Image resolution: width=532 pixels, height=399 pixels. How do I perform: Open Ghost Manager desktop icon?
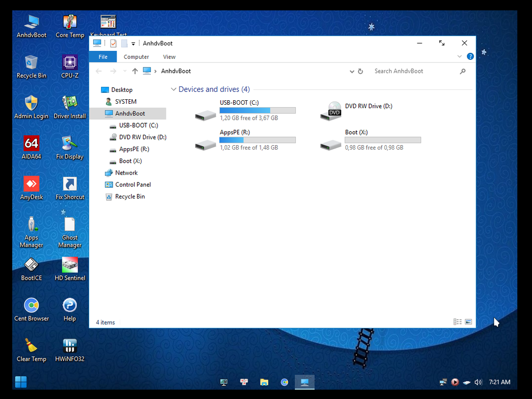click(70, 232)
